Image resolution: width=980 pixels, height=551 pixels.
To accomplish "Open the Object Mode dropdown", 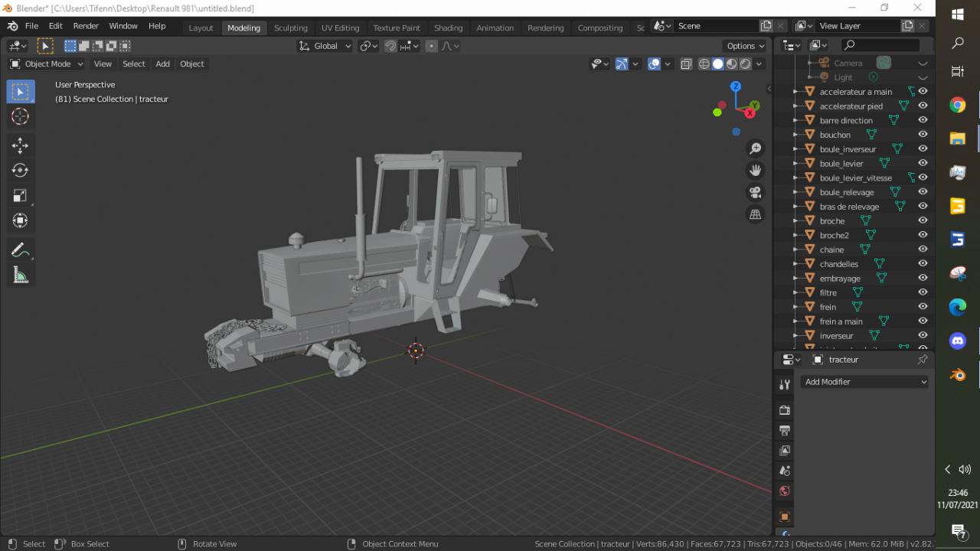I will click(x=47, y=64).
